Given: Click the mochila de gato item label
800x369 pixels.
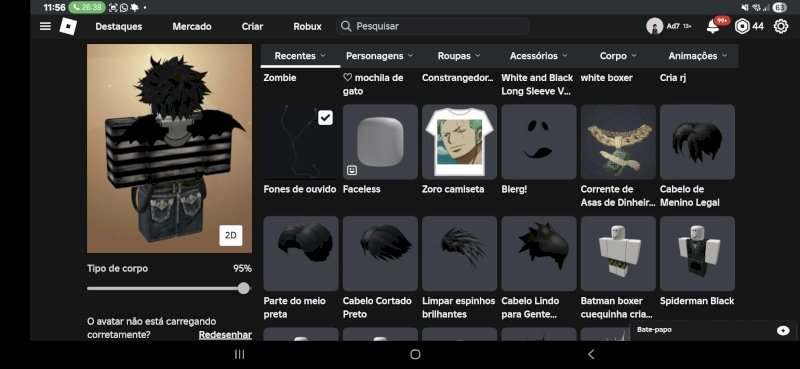Looking at the screenshot, I should [373, 84].
